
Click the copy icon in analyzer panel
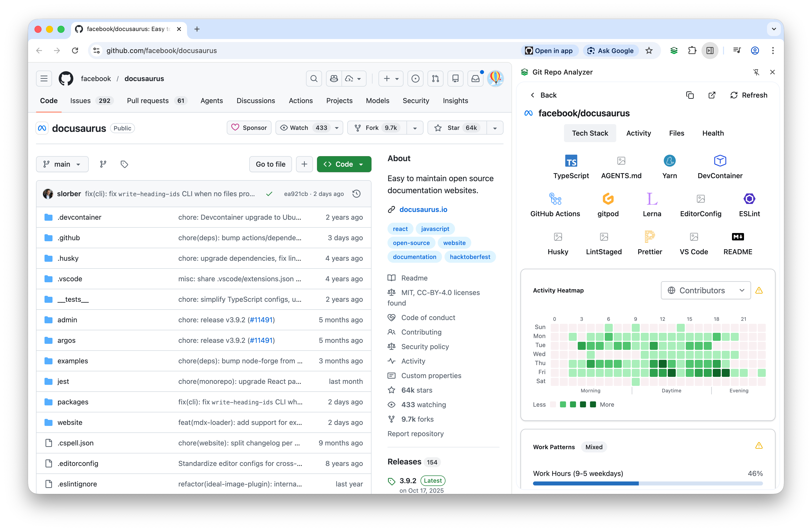click(x=689, y=95)
